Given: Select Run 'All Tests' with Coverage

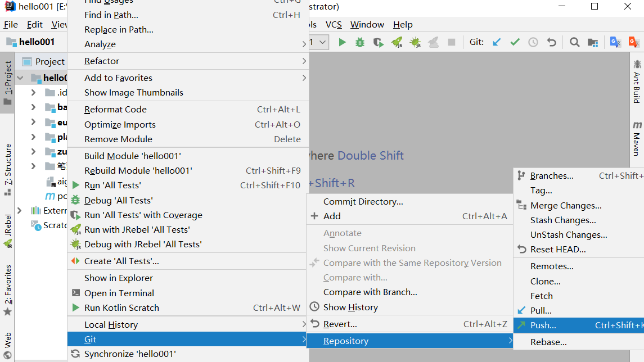Looking at the screenshot, I should tap(188, 215).
